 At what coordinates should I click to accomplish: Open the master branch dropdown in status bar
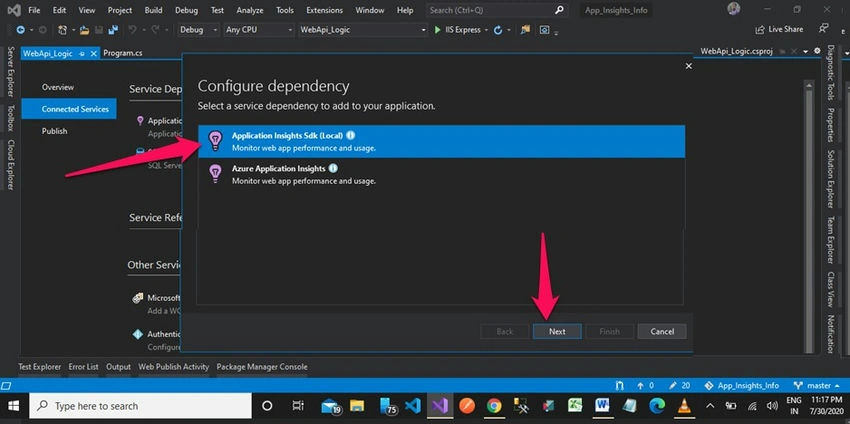[815, 386]
